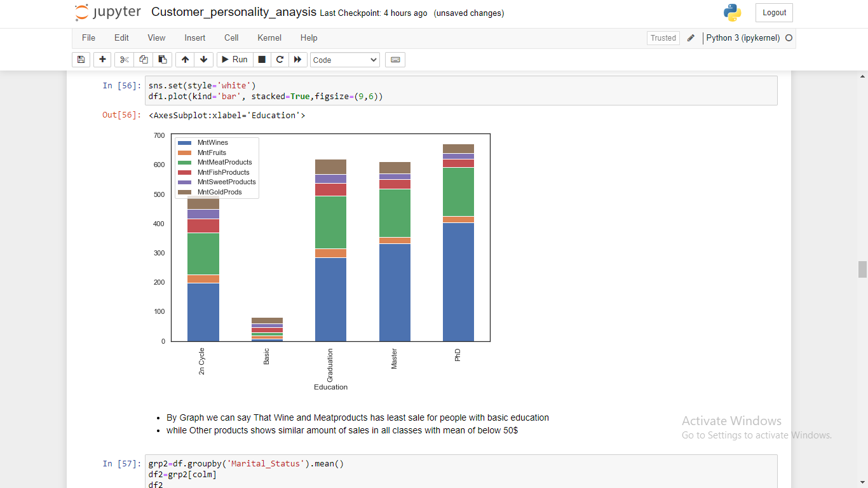This screenshot has height=488, width=868.
Task: Open the Python app from the taskbar
Action: [x=732, y=12]
